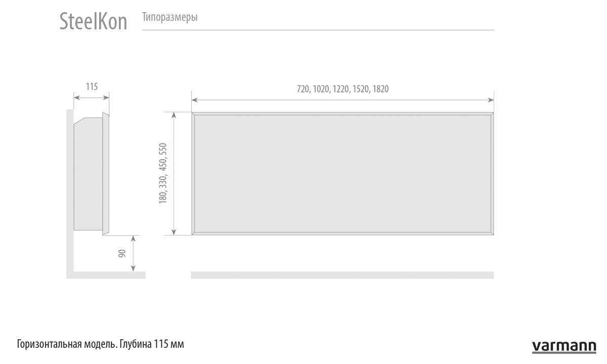Click the caption Горизонтальная модель. Глубина 115 мм
The width and height of the screenshot is (607, 364).
pos(100,345)
